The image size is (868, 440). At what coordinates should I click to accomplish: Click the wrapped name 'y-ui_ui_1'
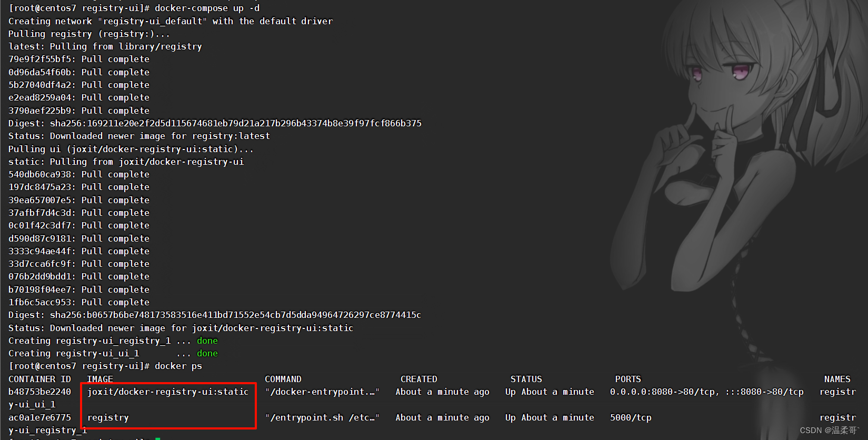click(32, 404)
